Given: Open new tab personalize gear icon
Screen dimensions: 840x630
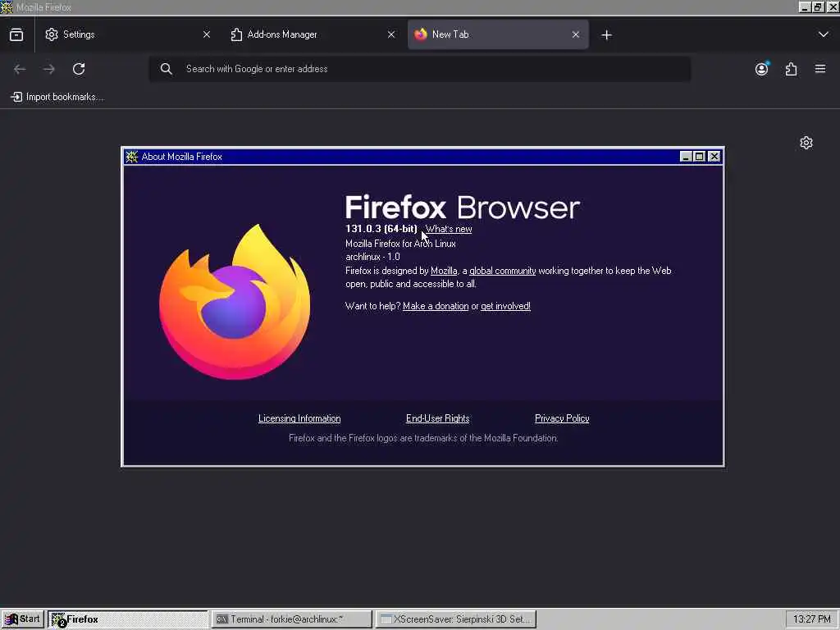Looking at the screenshot, I should click(806, 143).
